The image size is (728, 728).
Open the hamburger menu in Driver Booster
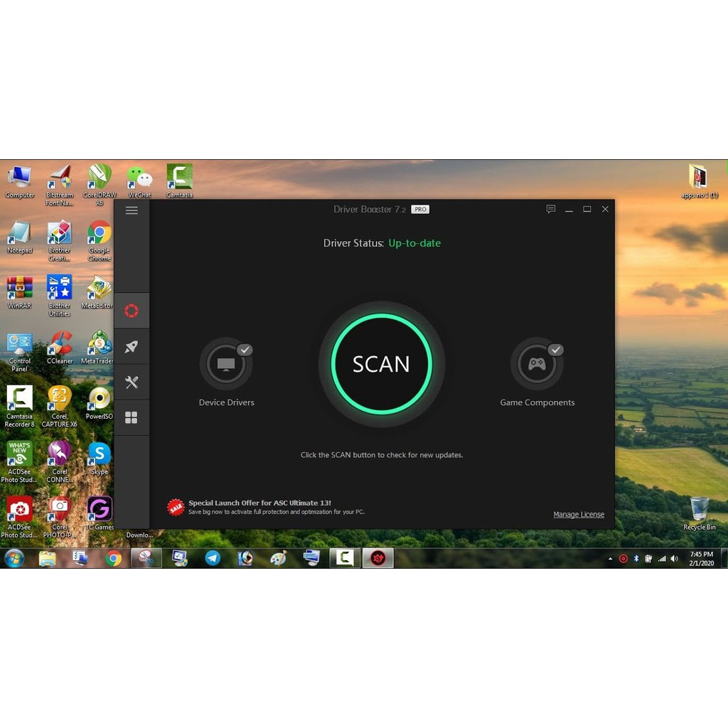(132, 210)
